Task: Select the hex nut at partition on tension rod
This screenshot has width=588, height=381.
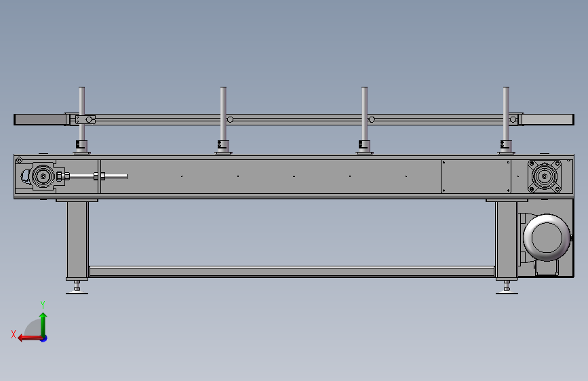Action: (100, 176)
